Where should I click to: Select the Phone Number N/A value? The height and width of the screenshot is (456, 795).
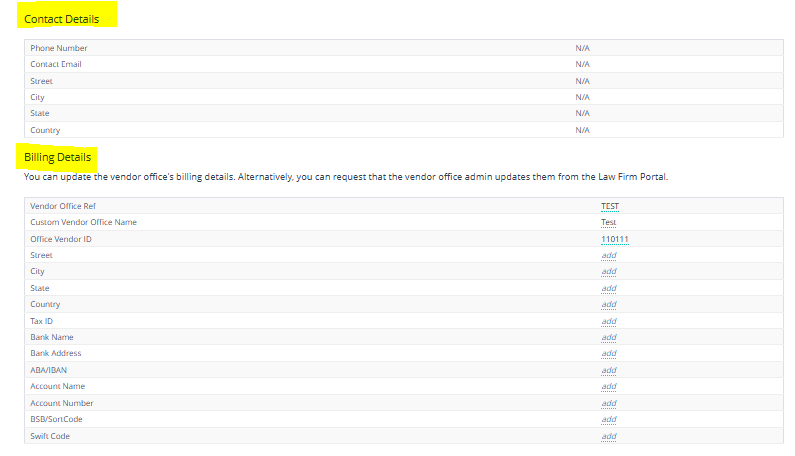tap(582, 48)
